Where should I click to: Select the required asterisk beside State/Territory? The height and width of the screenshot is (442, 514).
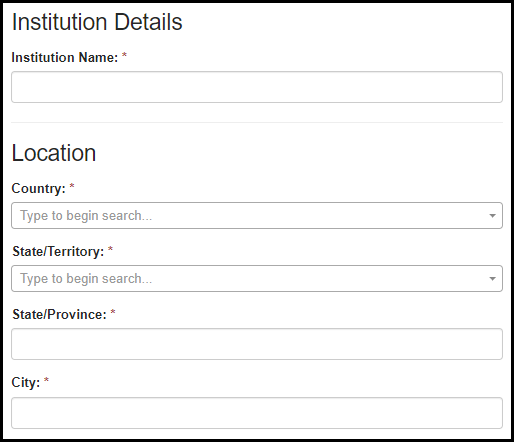110,249
